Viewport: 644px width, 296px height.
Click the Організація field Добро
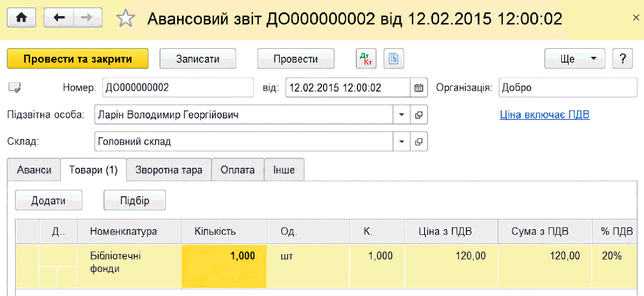click(568, 88)
